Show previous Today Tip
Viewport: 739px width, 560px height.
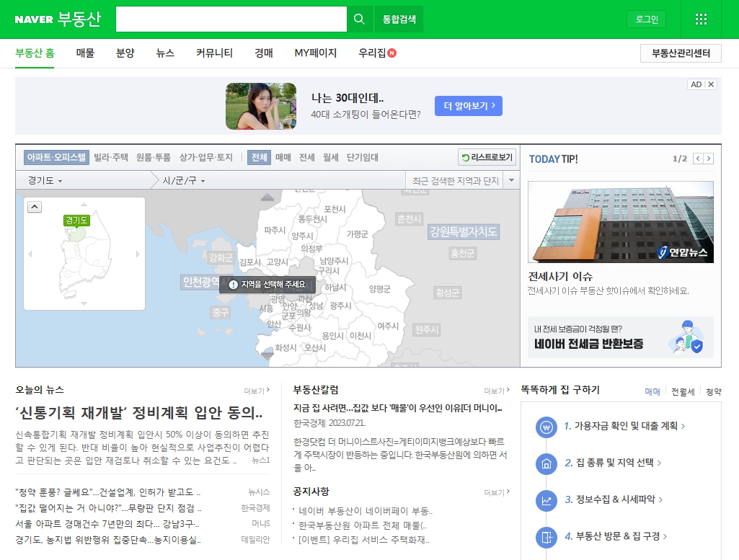698,159
